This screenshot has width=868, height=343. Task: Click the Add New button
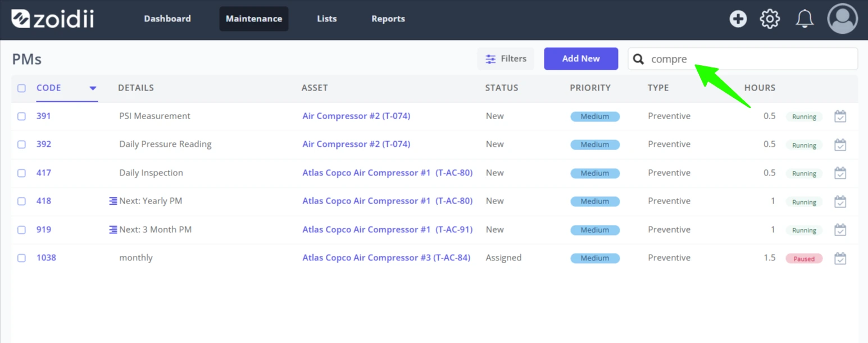[581, 58]
